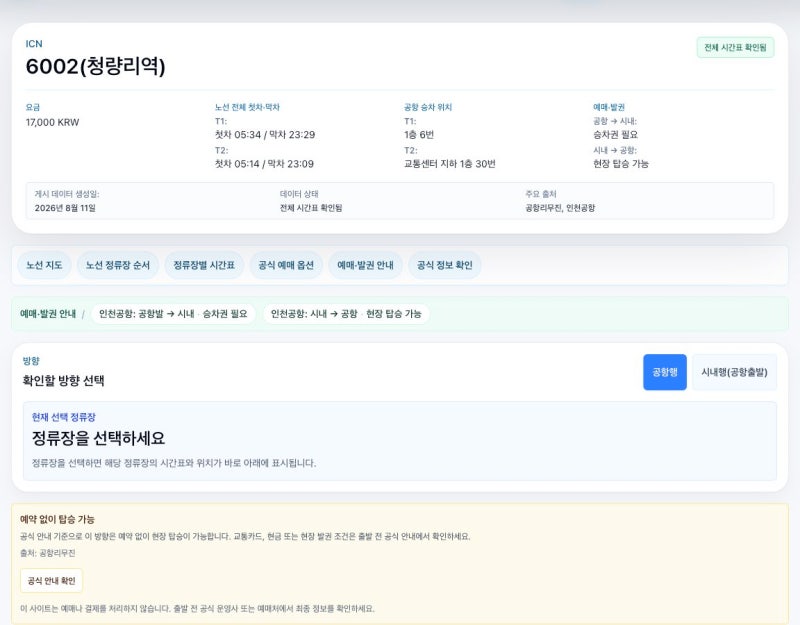Open the 정류장별 시간표 section
Viewport: 800px width, 625px height.
click(x=204, y=265)
